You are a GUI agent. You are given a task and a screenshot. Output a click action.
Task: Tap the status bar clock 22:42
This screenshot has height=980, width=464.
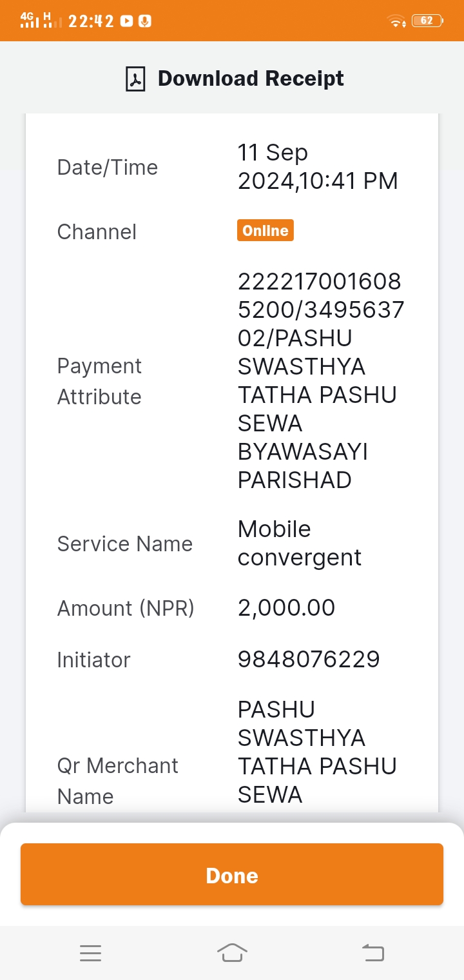tap(91, 21)
